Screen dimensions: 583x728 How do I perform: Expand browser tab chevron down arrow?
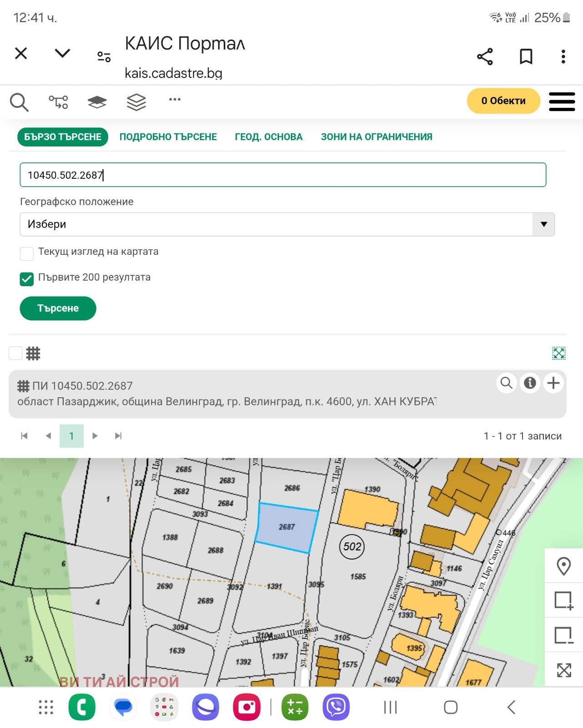coord(62,53)
